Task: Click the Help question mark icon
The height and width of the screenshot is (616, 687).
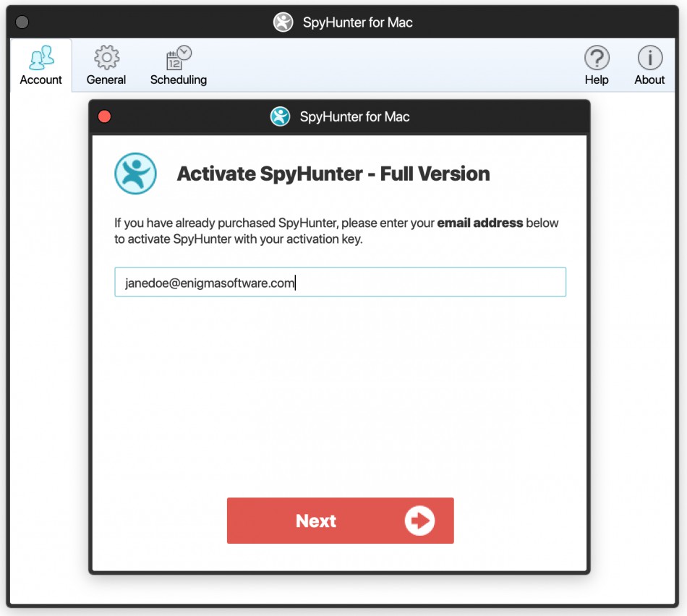Action: [x=597, y=57]
